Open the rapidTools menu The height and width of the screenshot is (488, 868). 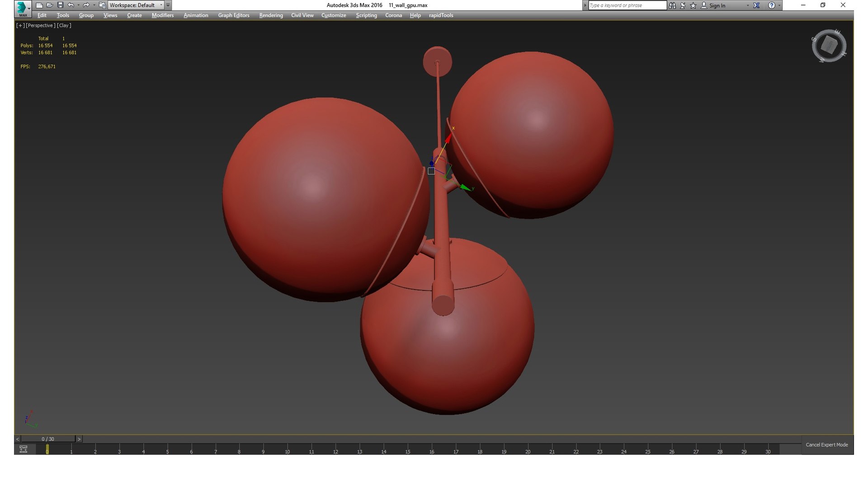click(441, 15)
